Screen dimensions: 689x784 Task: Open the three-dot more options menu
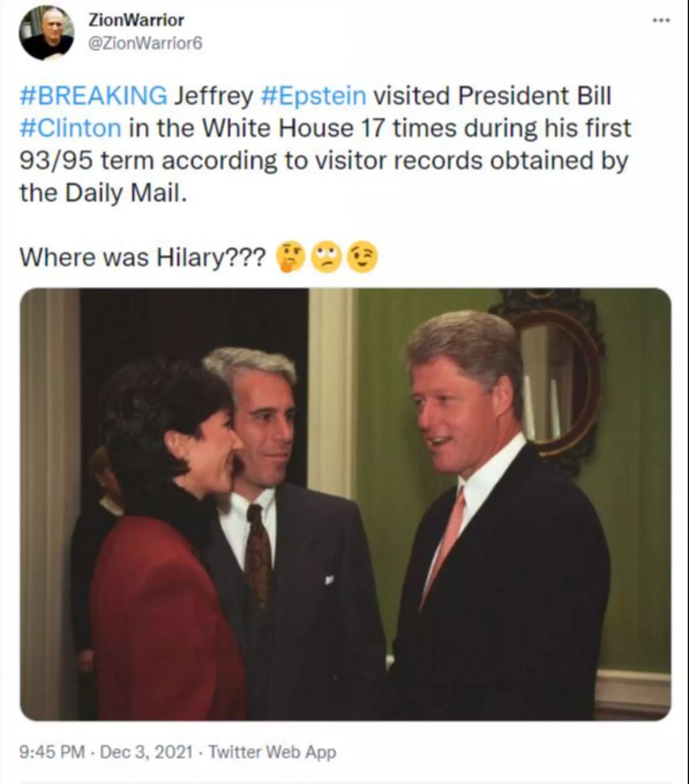coord(661,20)
